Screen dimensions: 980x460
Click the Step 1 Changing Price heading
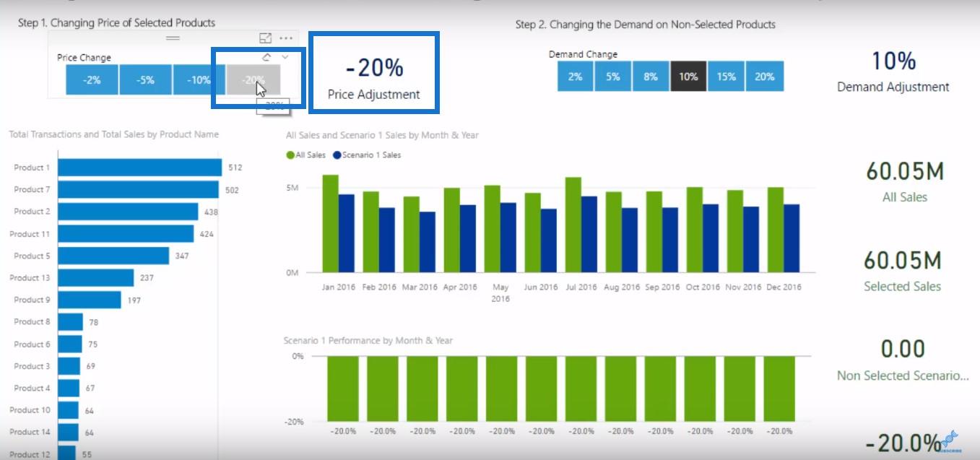click(x=116, y=23)
